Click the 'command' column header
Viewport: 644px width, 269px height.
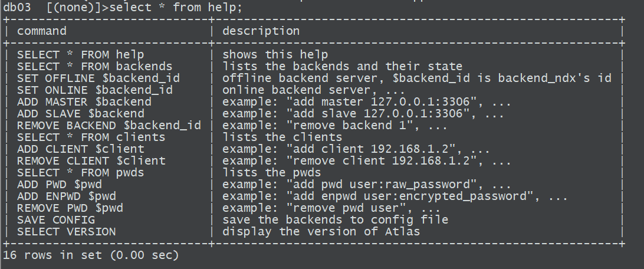[x=41, y=31]
